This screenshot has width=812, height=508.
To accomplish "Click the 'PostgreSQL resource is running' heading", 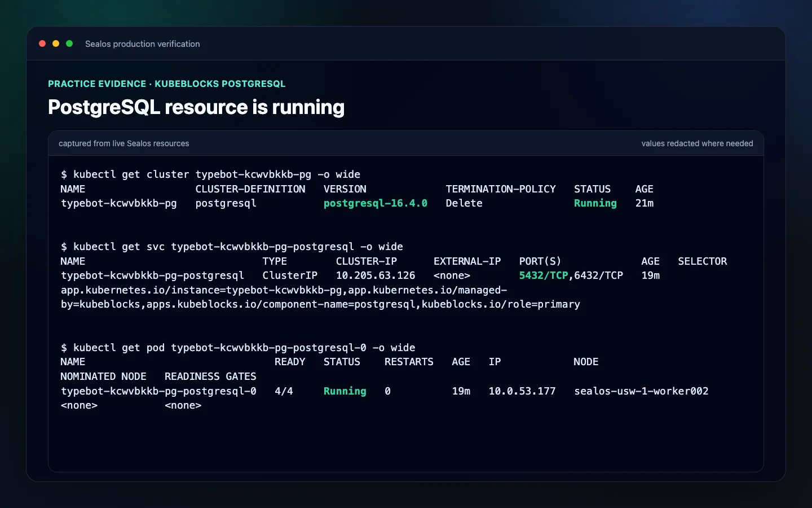I will [x=196, y=107].
